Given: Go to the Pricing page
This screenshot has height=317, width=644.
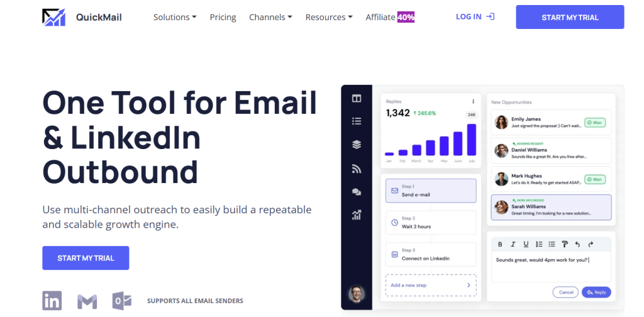Looking at the screenshot, I should (223, 17).
